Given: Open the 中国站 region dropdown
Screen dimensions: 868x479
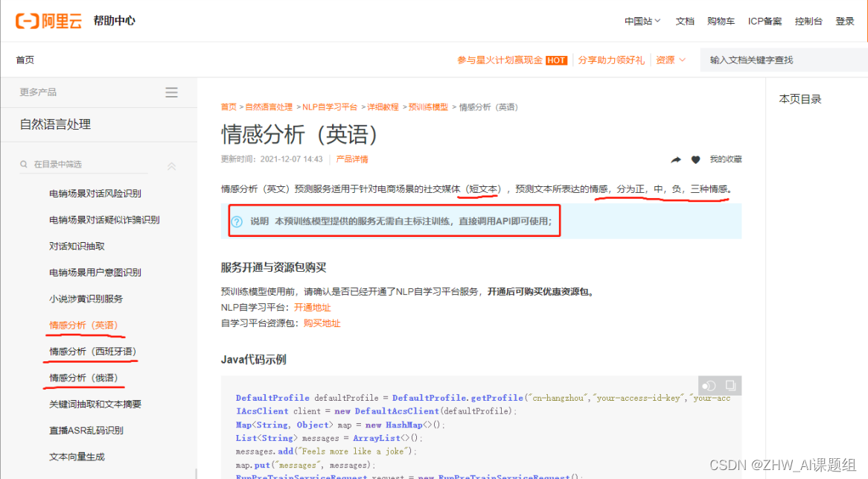Looking at the screenshot, I should [642, 21].
